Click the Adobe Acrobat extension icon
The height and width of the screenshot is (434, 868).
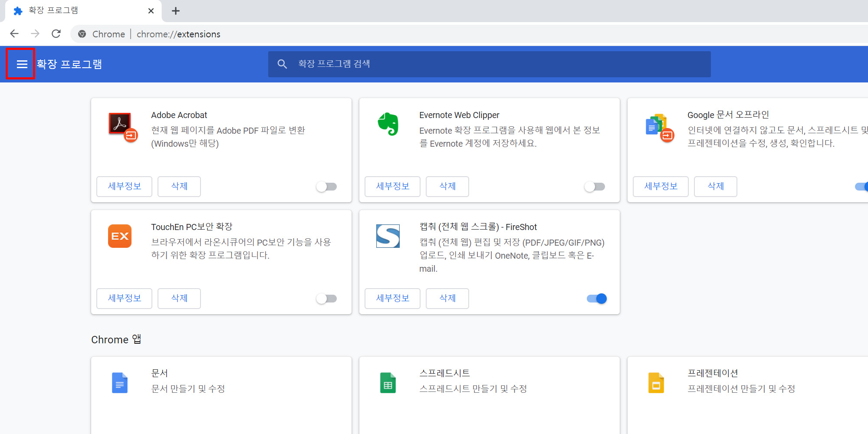point(123,128)
